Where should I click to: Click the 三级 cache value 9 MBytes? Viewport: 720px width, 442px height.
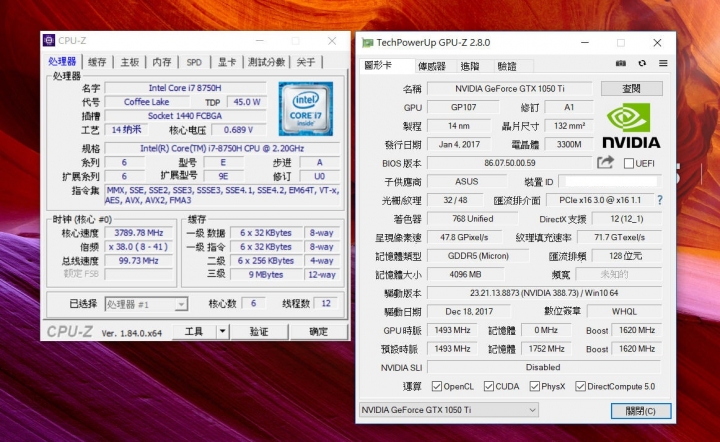pos(266,274)
